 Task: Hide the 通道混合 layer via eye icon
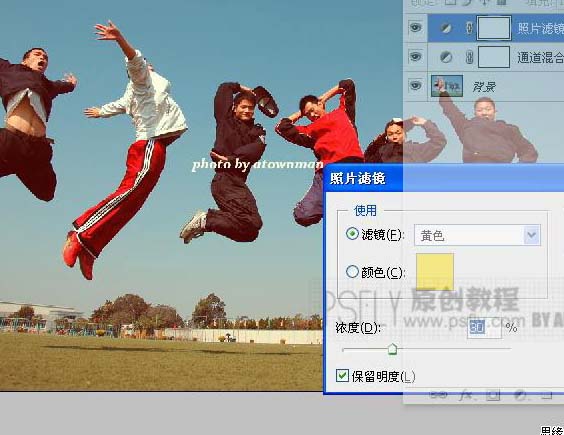click(415, 56)
